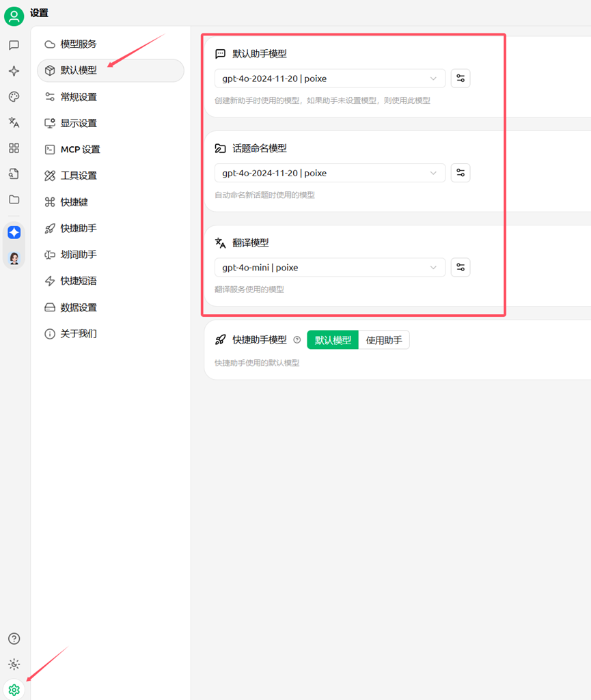
Task: Open settings for default assistant model
Action: 461,79
